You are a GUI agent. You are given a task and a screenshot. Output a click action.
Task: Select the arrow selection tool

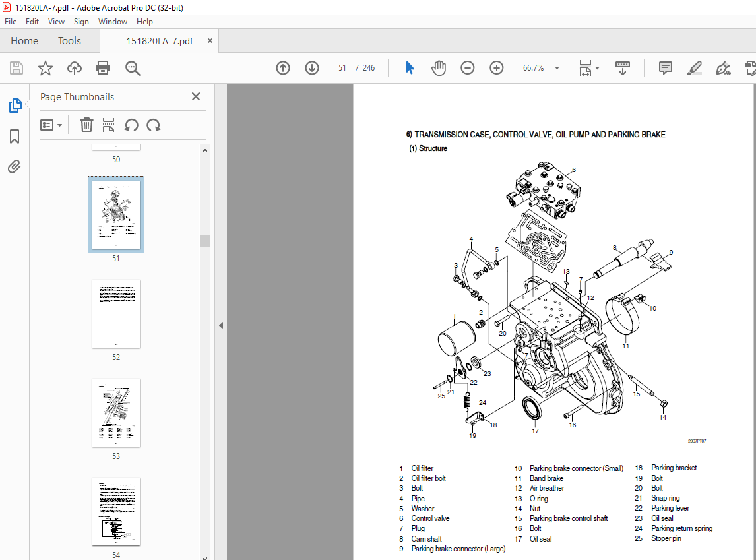coord(410,68)
